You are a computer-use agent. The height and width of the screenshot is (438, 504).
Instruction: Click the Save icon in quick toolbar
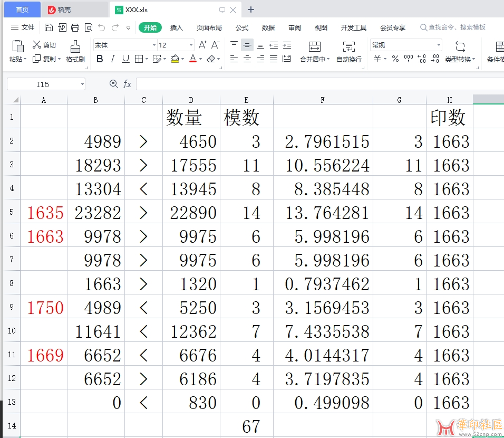tap(49, 27)
